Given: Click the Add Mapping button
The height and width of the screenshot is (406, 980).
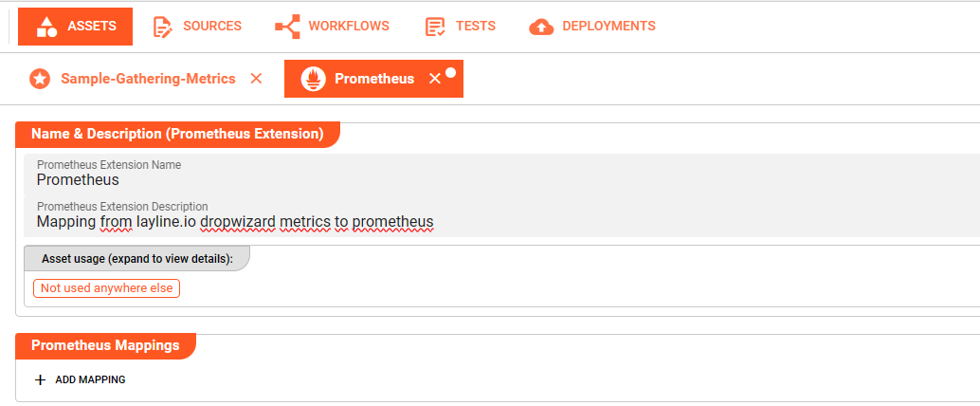Looking at the screenshot, I should tap(90, 379).
